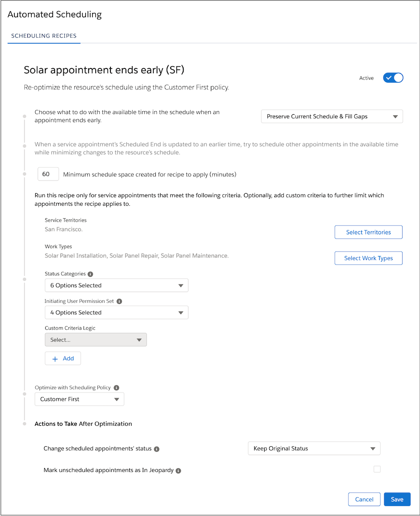Viewport: 420px width, 516px height.
Task: Open the Customer First scheduling policy dropdown
Action: [79, 399]
